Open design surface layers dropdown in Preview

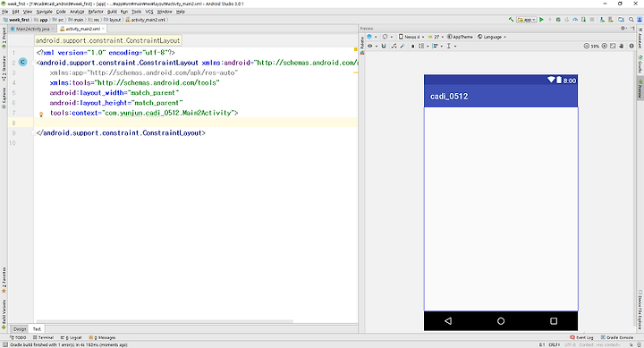(373, 37)
